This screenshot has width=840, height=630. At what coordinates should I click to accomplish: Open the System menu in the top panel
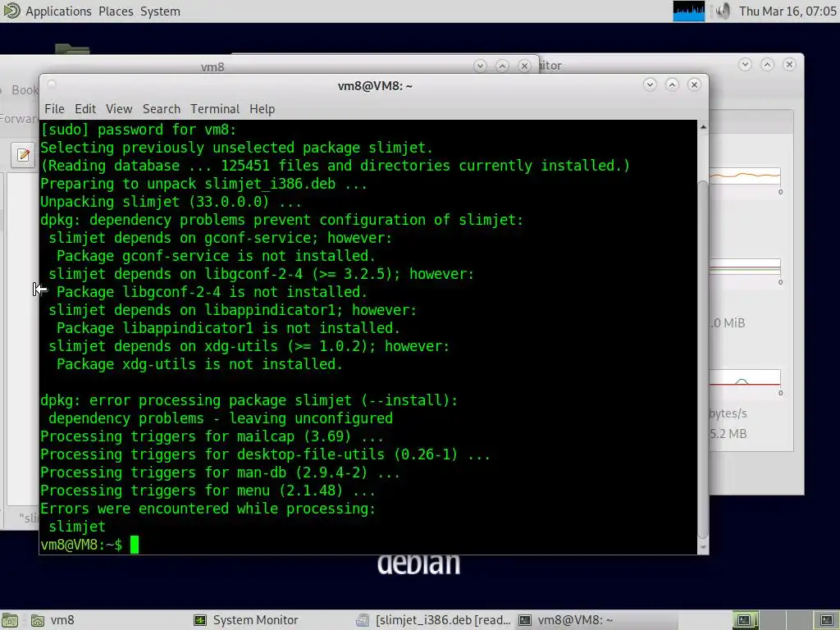tap(160, 11)
